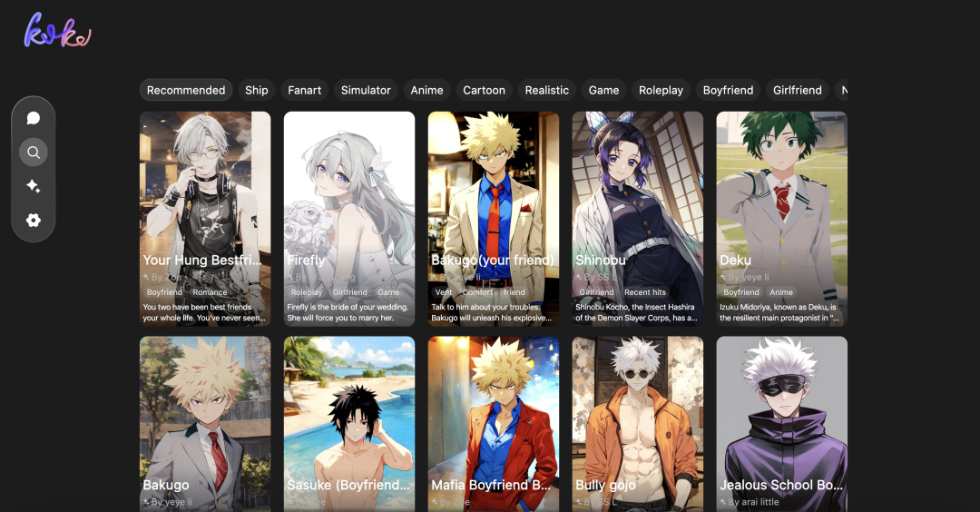The image size is (980, 512).
Task: Open the Bully gojo character card
Action: [638, 425]
